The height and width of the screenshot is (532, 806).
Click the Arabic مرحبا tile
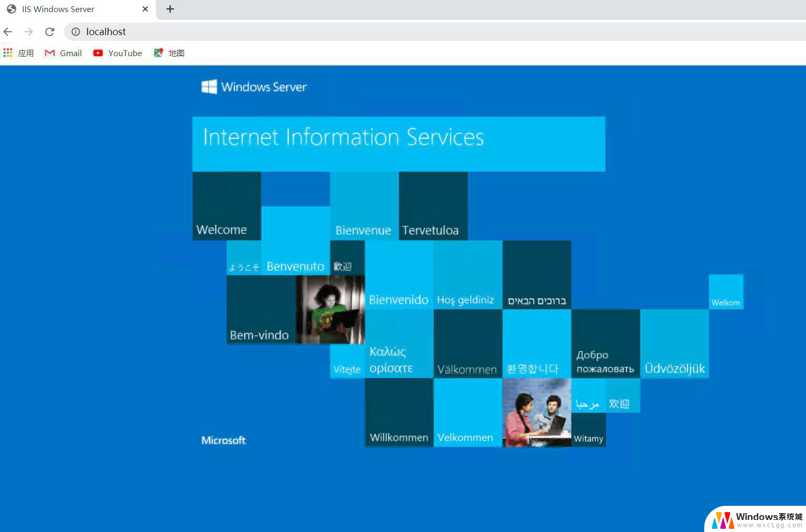coord(588,395)
